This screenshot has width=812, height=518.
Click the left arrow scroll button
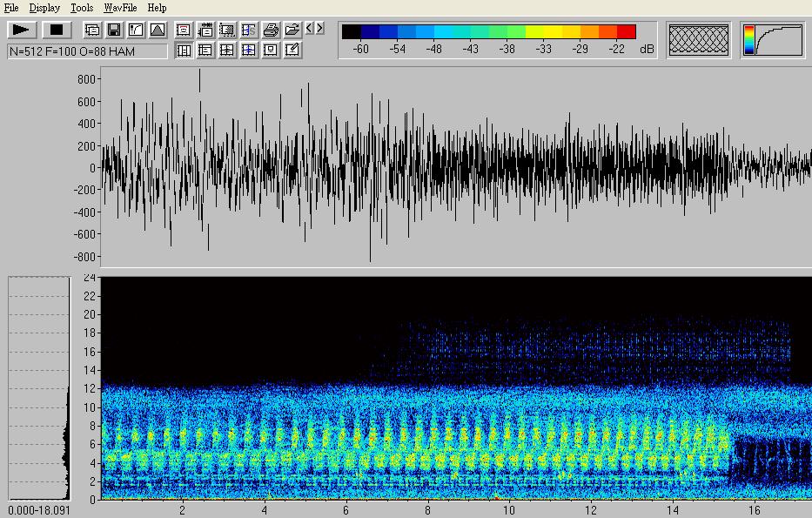point(309,29)
